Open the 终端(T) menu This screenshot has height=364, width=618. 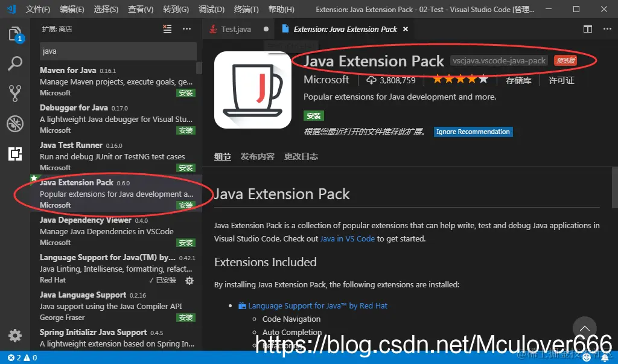pos(246,9)
